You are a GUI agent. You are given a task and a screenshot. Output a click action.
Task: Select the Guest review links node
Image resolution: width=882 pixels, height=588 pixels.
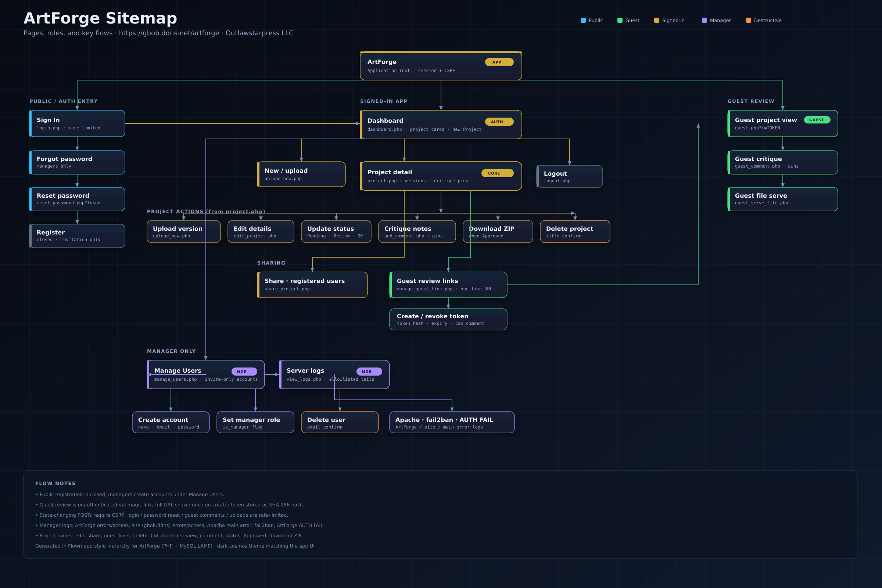pyautogui.click(x=448, y=284)
